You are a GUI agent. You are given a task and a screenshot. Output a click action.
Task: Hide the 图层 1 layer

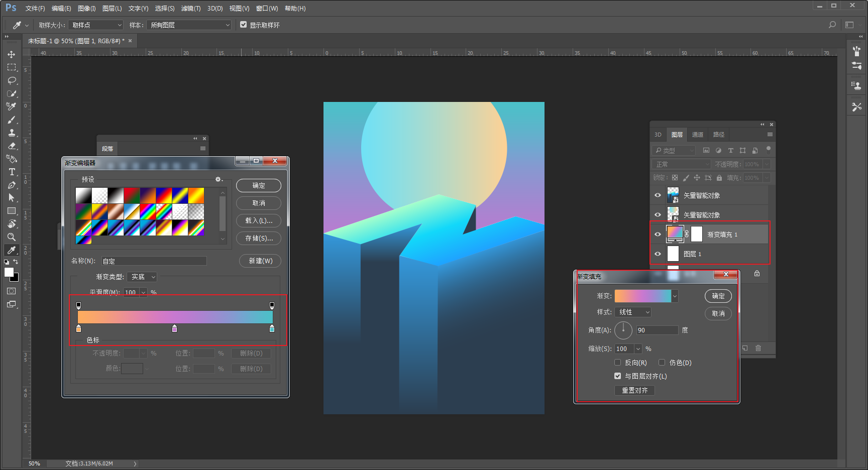658,254
